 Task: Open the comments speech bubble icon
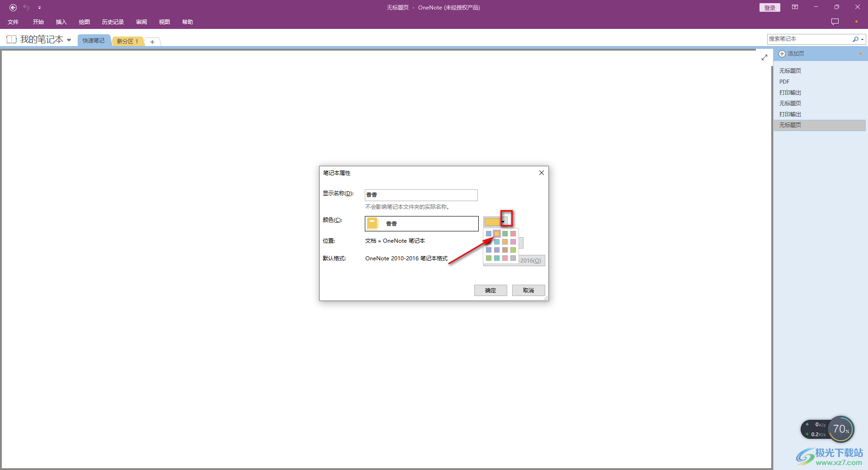835,22
